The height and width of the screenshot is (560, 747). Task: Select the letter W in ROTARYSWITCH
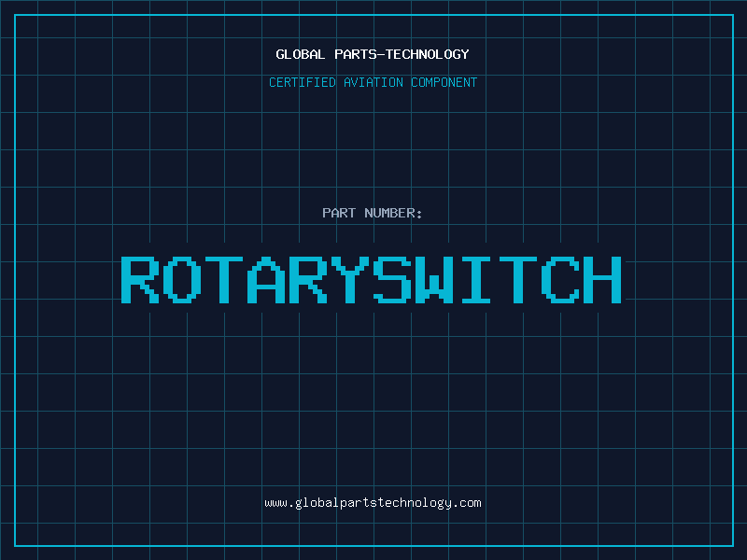tap(435, 279)
